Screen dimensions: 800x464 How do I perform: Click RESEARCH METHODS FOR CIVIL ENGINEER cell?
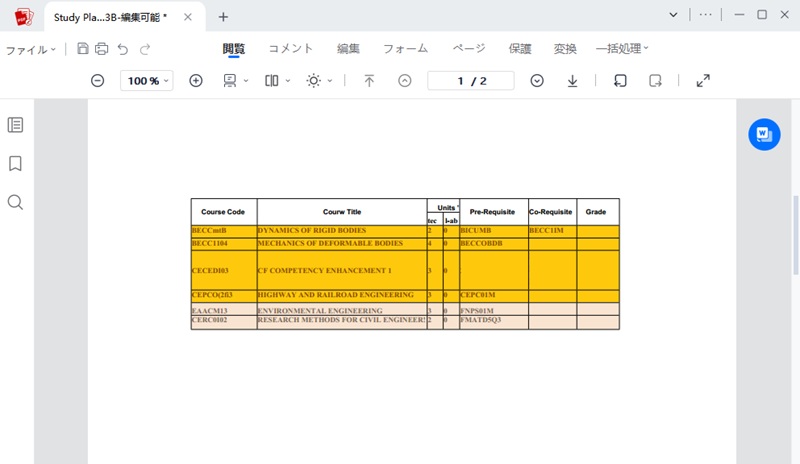341,321
